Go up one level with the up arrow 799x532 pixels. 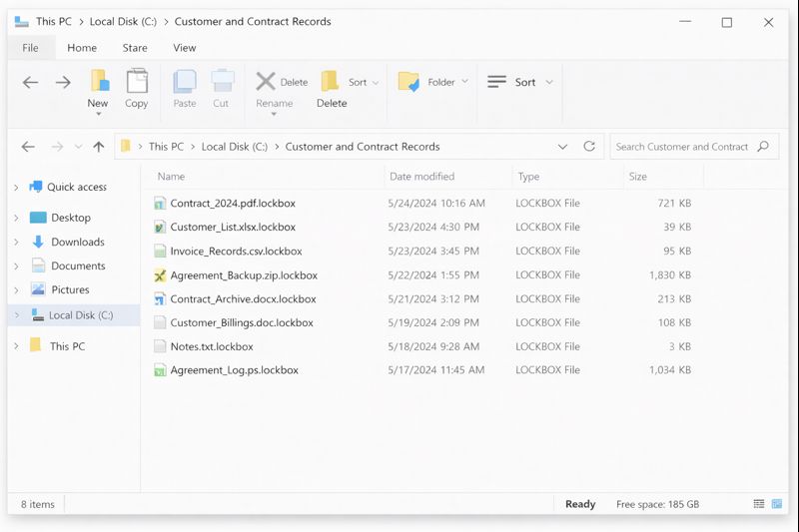pos(99,147)
